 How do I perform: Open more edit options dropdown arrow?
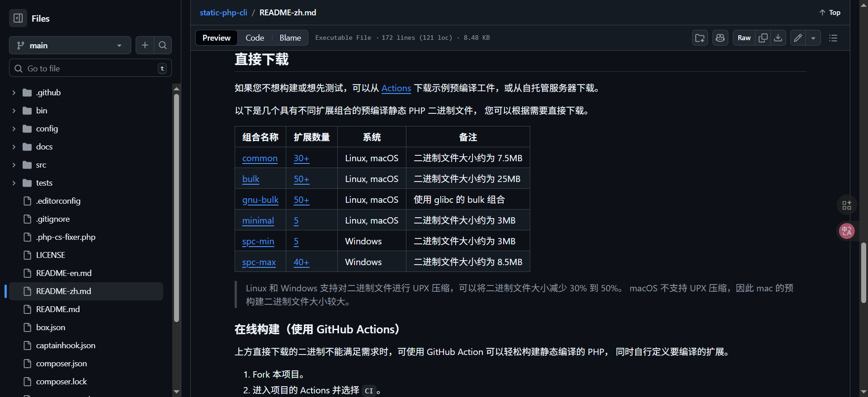click(813, 38)
